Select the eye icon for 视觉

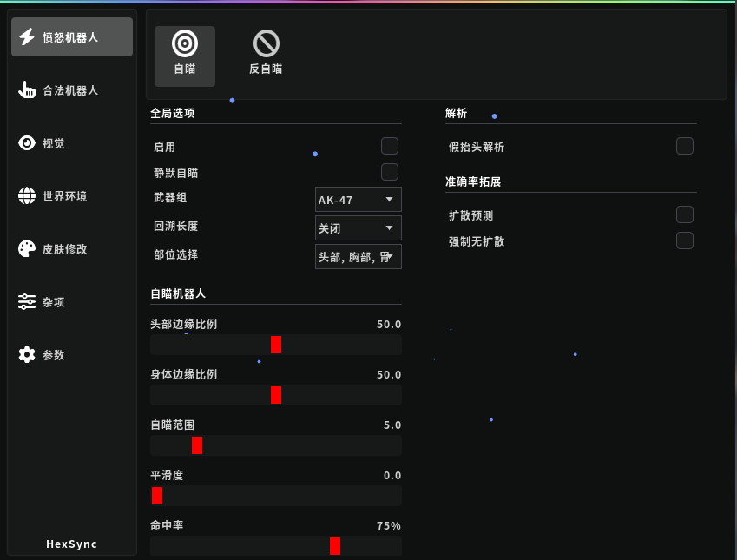click(27, 143)
